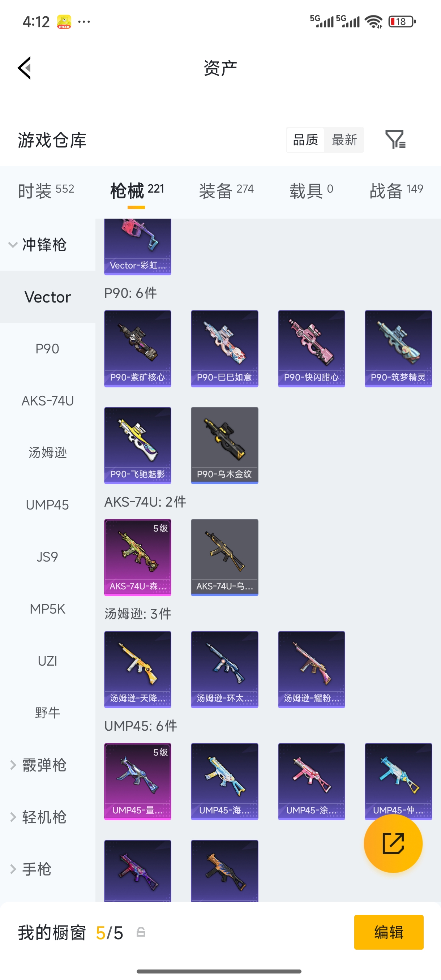Image resolution: width=441 pixels, height=980 pixels.
Task: Switch to the 时装 tab
Action: point(46,190)
